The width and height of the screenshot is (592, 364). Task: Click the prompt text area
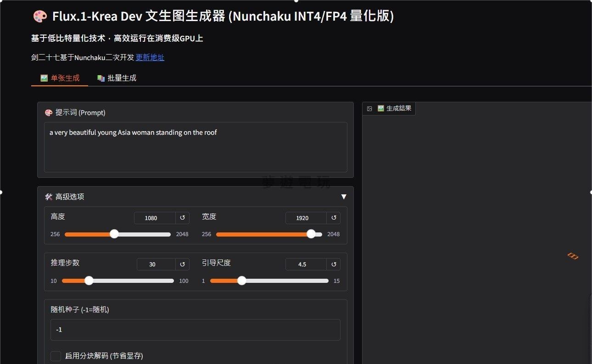point(195,147)
